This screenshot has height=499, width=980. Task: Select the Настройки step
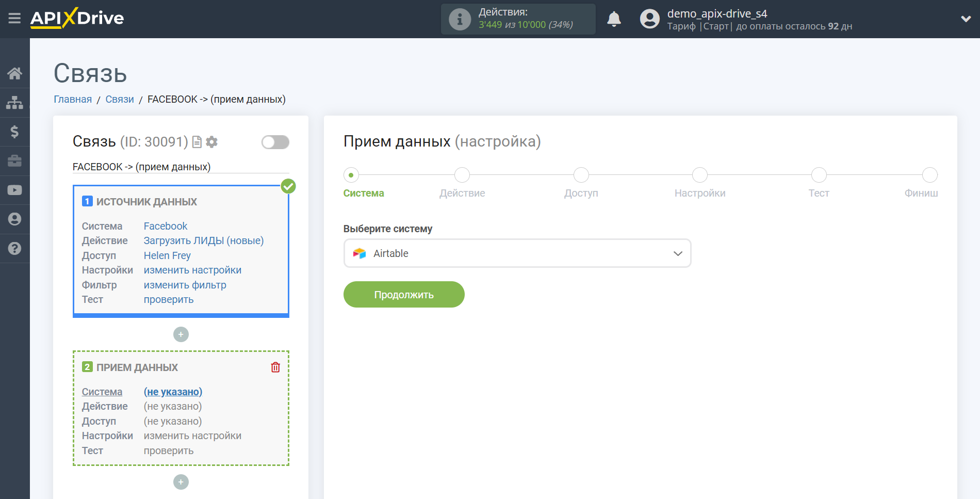coord(700,175)
